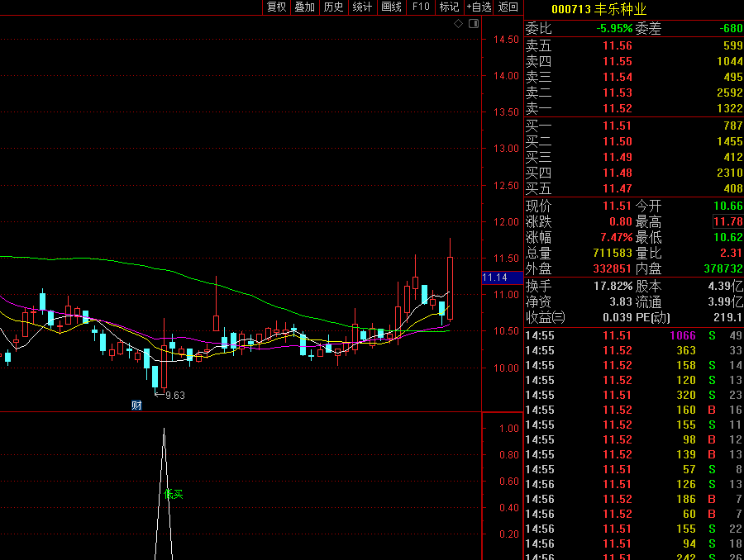This screenshot has height=560, width=744.
Task: Click the 委比 value -5.95%
Action: click(x=614, y=28)
